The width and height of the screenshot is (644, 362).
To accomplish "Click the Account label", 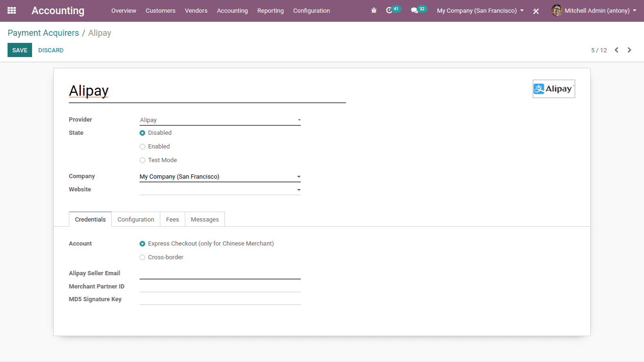I will (80, 244).
